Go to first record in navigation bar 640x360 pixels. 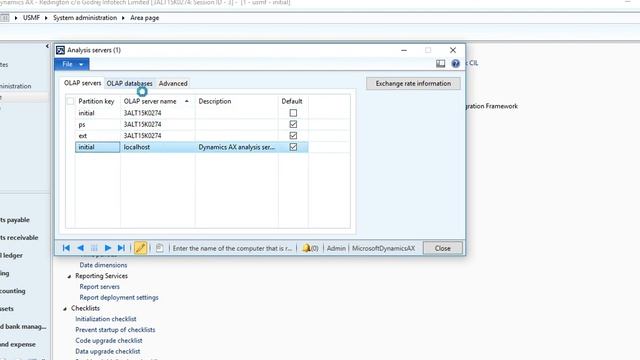66,248
